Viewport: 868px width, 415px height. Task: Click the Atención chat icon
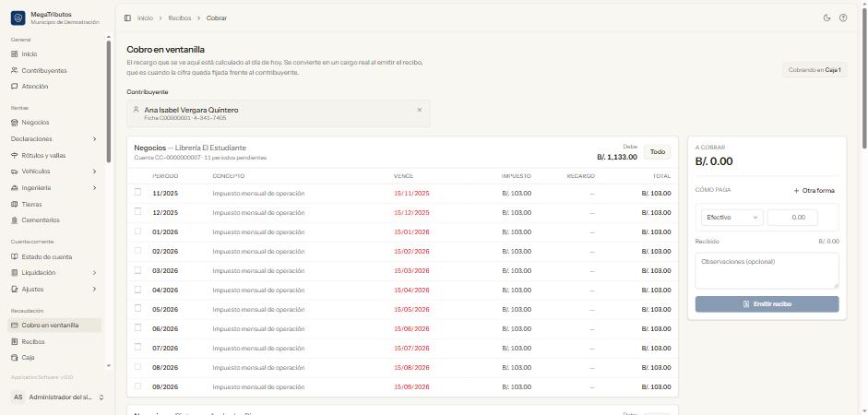pyautogui.click(x=15, y=87)
